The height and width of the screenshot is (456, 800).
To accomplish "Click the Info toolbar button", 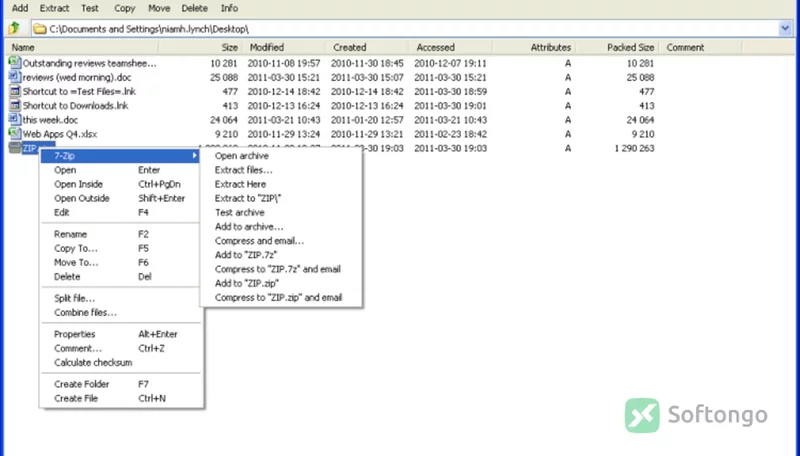I will [x=229, y=8].
